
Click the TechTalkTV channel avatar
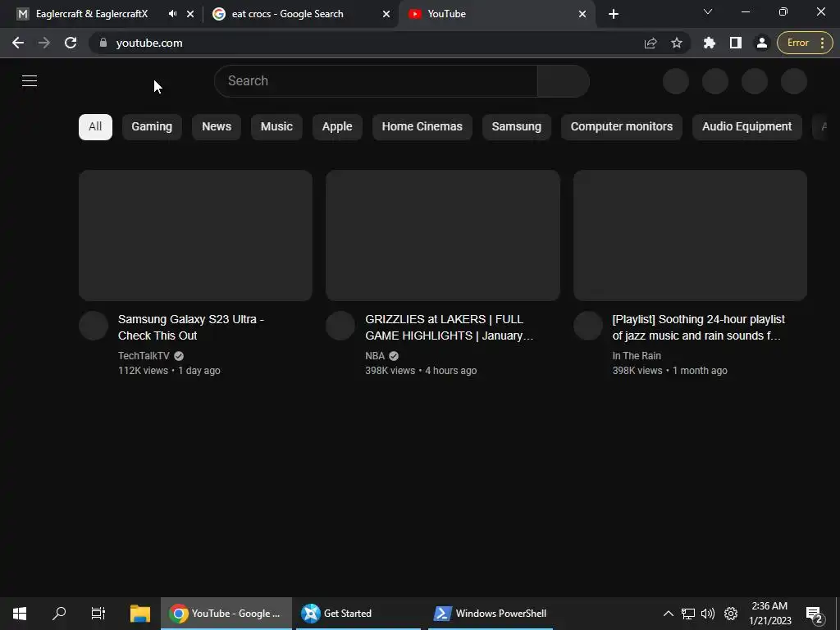coord(94,326)
